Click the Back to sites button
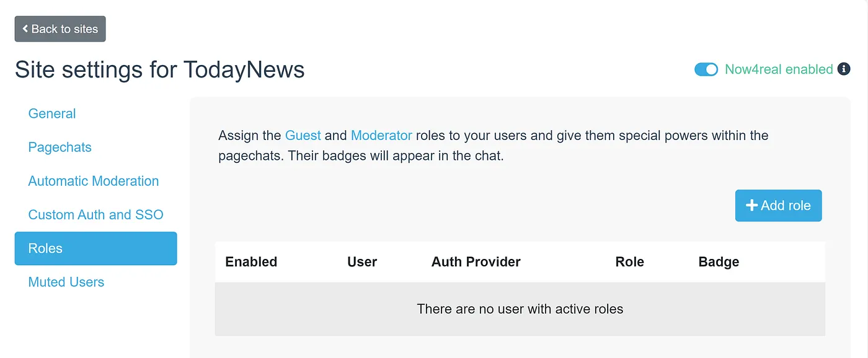 pyautogui.click(x=60, y=29)
